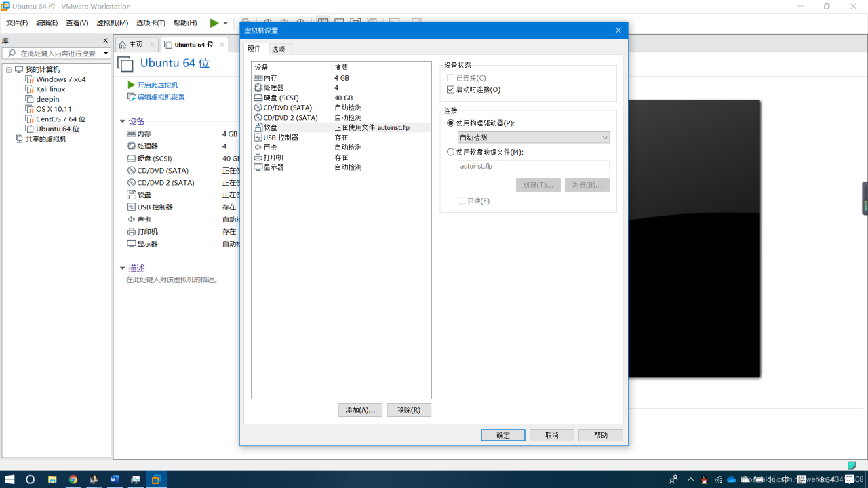Screen dimensions: 868x488
Task: Click the home icon on 主页 tab
Action: point(123,45)
